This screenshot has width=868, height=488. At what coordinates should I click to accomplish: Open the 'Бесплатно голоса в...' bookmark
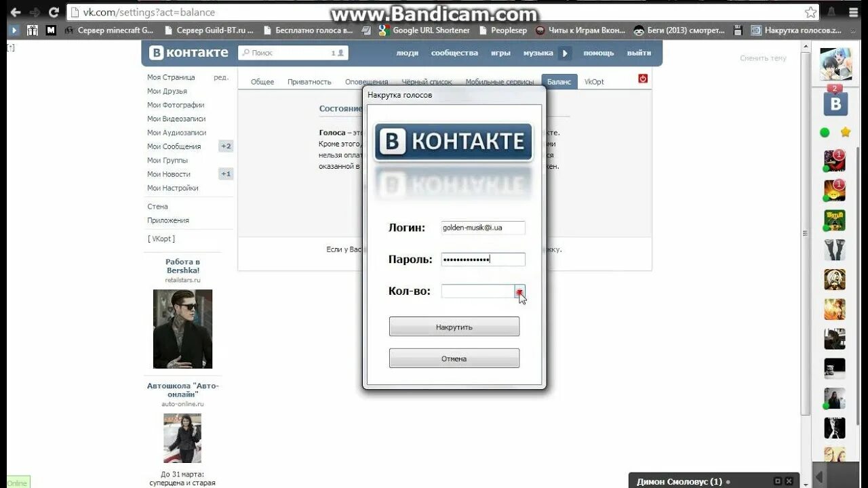pyautogui.click(x=309, y=30)
